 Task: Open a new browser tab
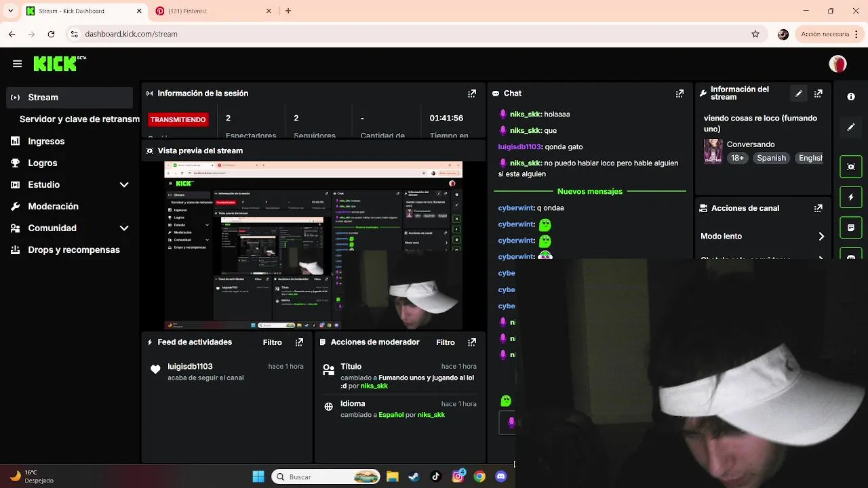click(x=288, y=11)
